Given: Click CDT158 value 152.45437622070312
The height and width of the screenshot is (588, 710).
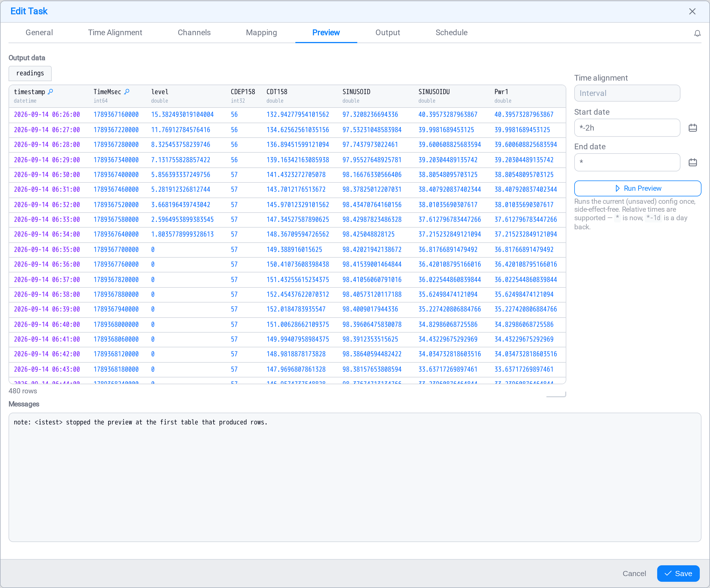Looking at the screenshot, I should click(298, 294).
